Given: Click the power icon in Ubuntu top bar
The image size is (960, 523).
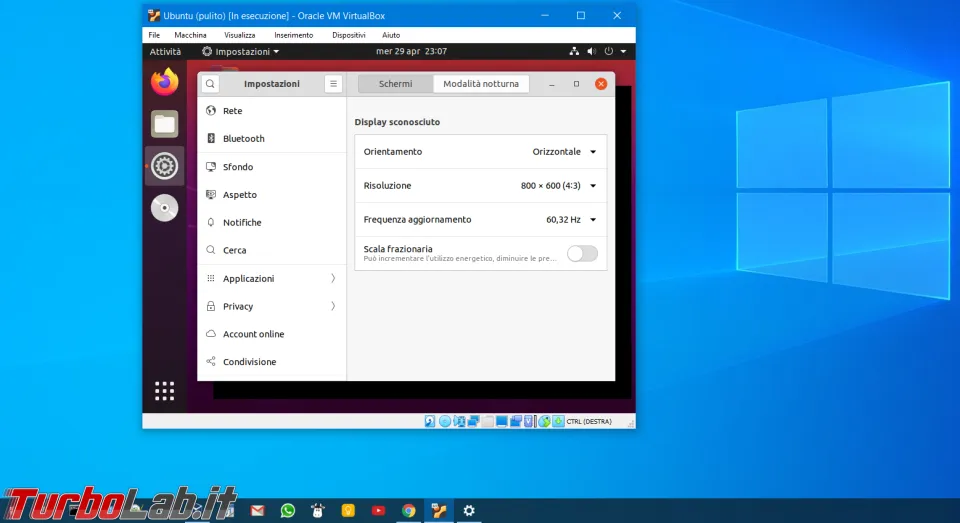Looking at the screenshot, I should click(x=609, y=51).
